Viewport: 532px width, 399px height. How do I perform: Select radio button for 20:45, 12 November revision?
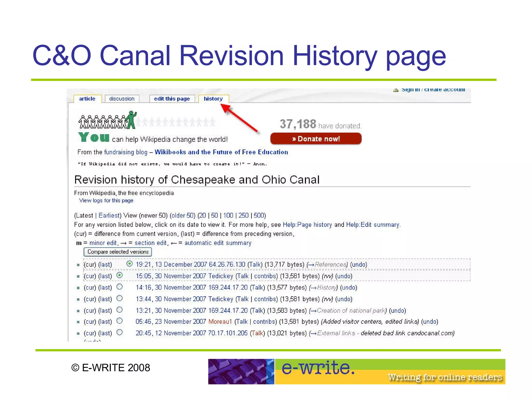(119, 332)
